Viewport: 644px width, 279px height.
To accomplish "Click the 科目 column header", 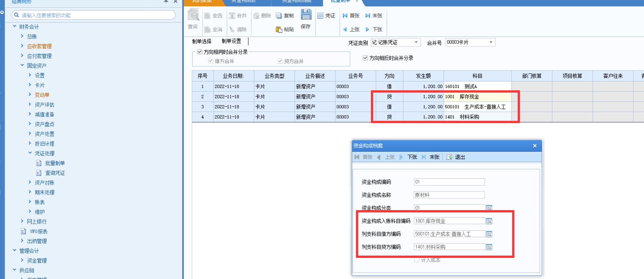I will 477,76.
